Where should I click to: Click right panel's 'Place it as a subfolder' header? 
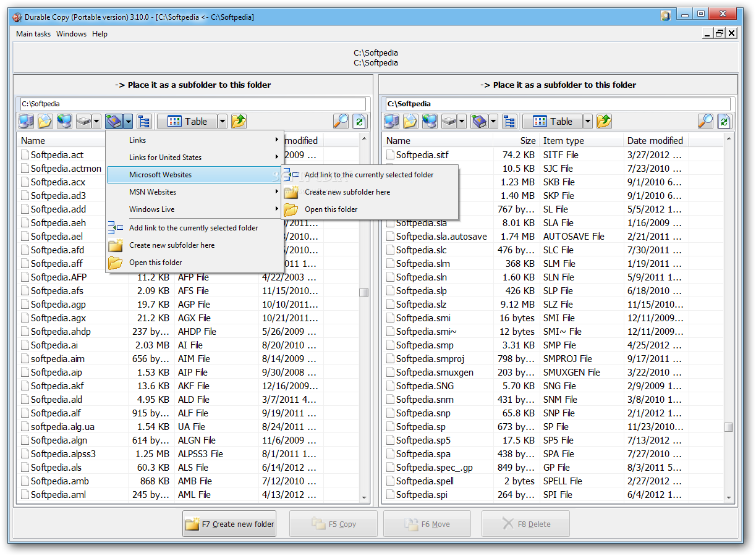click(x=558, y=85)
